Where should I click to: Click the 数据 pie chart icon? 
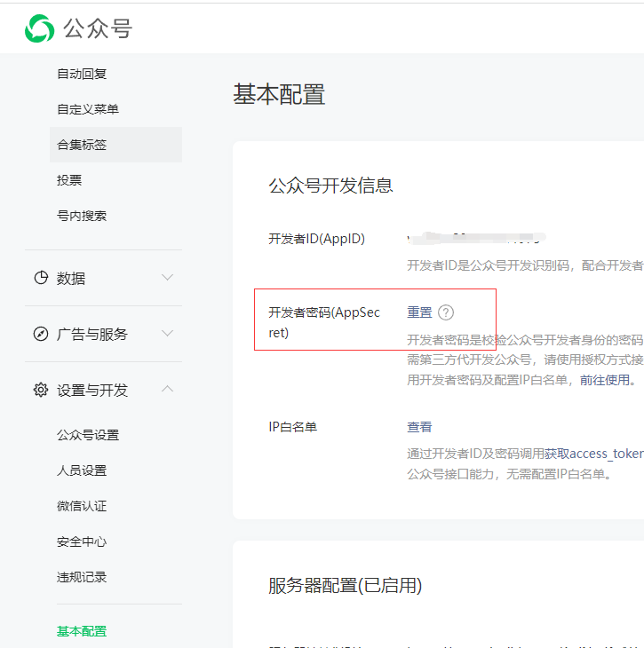point(41,278)
